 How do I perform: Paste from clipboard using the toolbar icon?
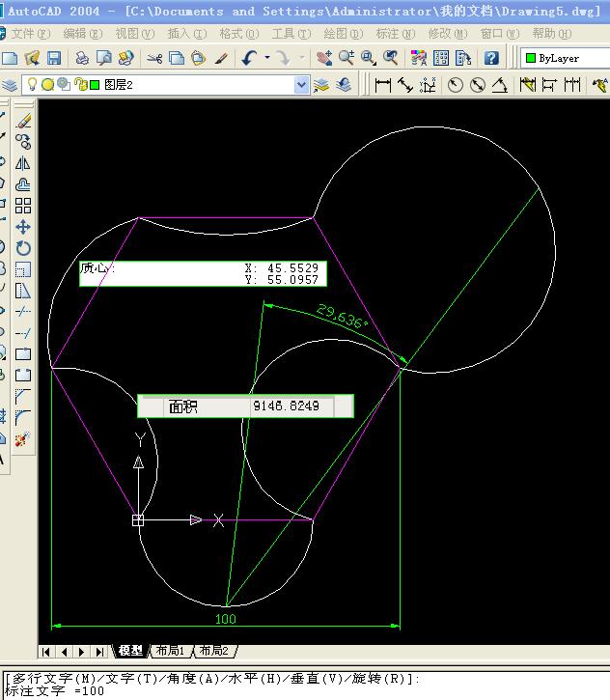[x=199, y=58]
